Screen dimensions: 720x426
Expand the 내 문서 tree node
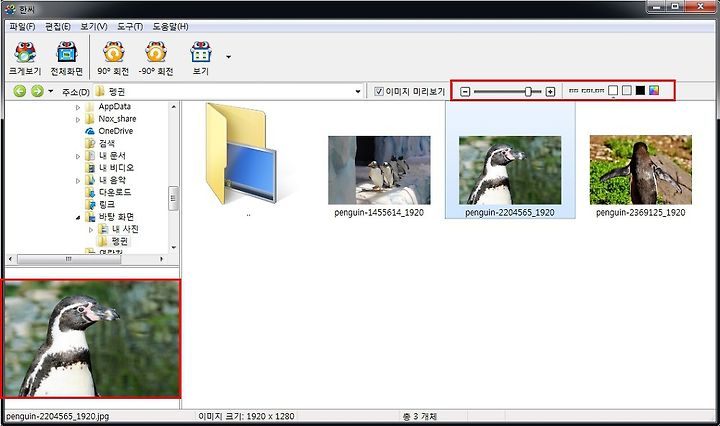78,156
